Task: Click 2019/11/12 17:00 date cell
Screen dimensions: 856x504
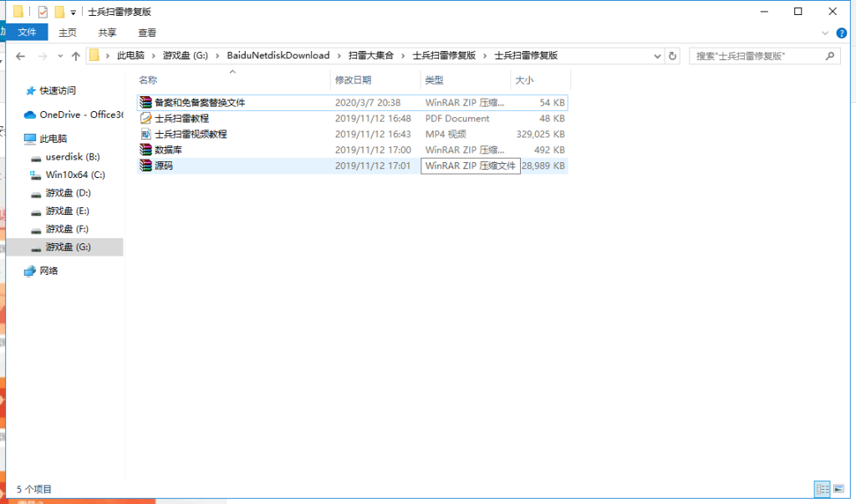Action: pos(373,150)
